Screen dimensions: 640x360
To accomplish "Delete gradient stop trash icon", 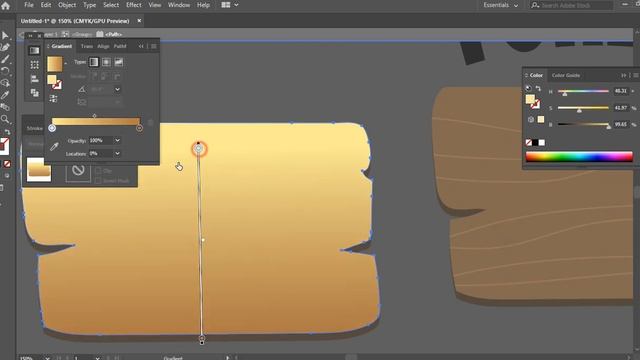I will pos(150,122).
